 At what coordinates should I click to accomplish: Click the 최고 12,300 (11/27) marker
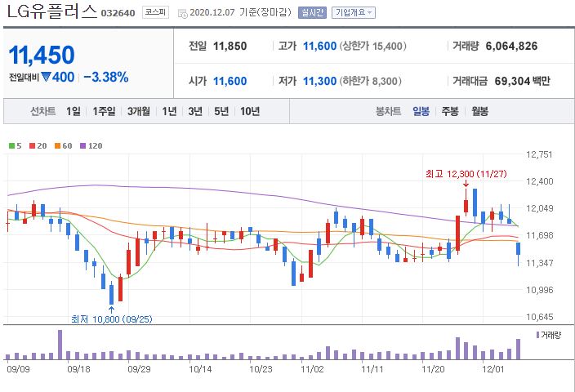466,174
